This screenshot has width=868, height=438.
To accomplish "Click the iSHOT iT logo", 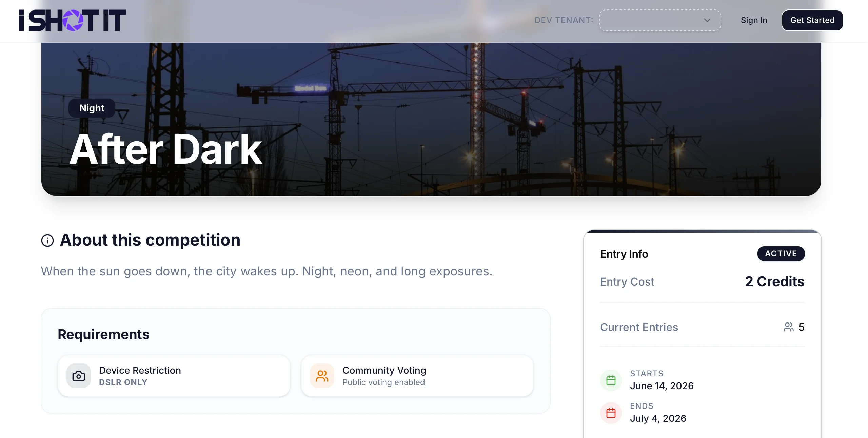I will point(72,20).
